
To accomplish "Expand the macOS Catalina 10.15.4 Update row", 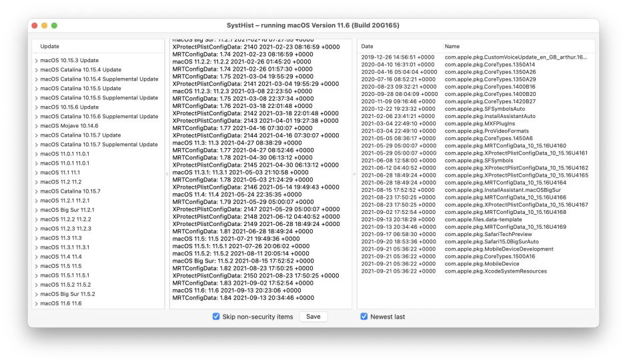I will pos(37,70).
